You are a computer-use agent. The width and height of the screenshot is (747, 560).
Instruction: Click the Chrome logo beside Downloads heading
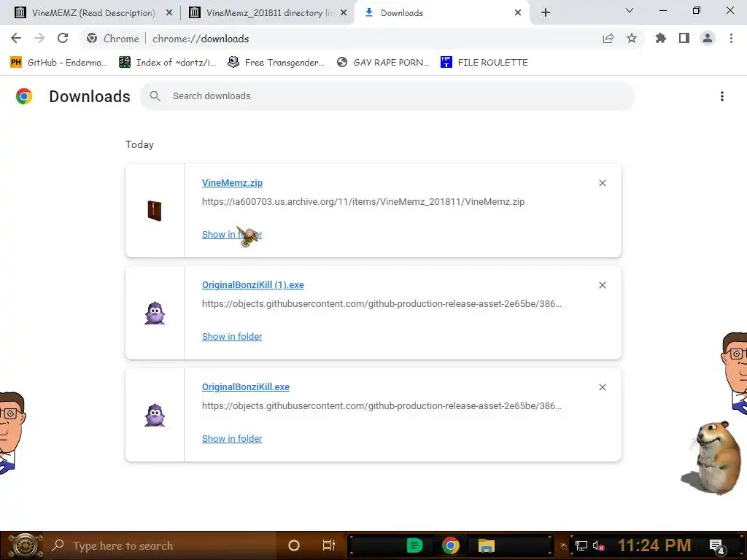coord(24,96)
